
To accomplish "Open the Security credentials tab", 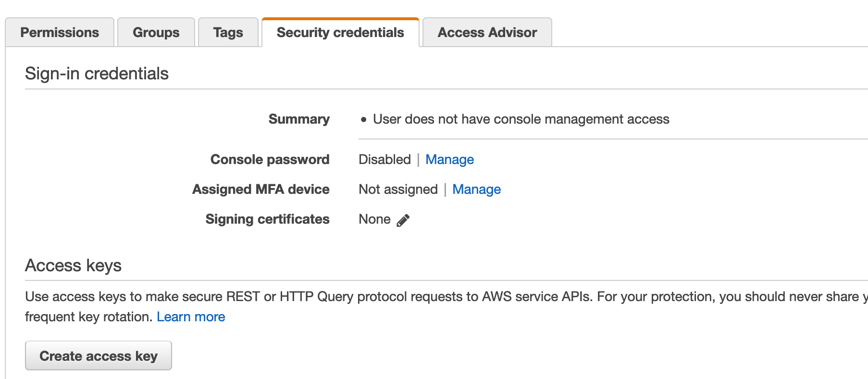I will pos(340,33).
